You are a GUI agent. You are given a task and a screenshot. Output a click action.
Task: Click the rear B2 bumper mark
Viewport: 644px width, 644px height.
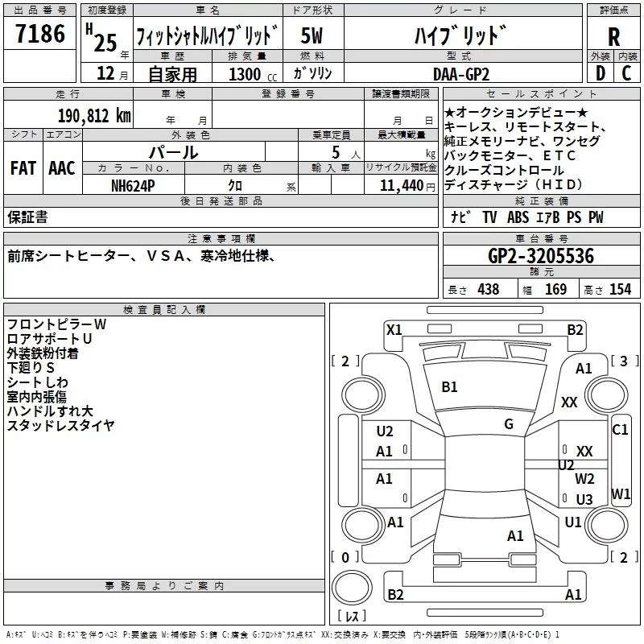(x=395, y=594)
